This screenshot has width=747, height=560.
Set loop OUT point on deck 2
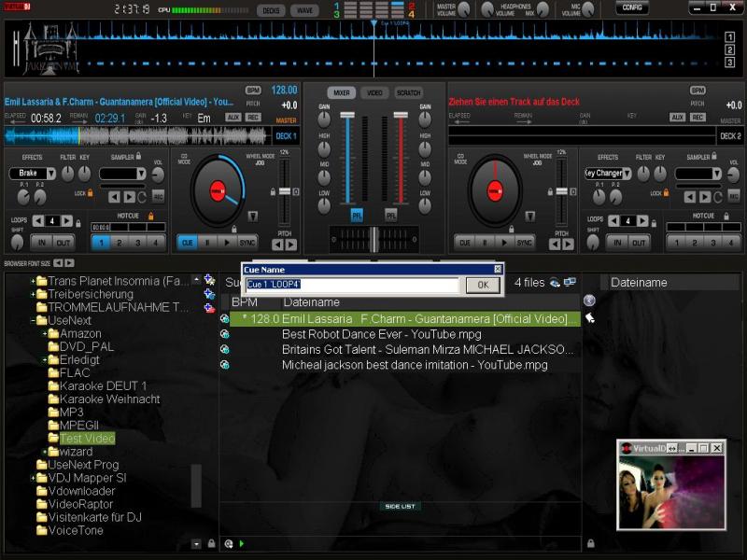click(x=640, y=242)
